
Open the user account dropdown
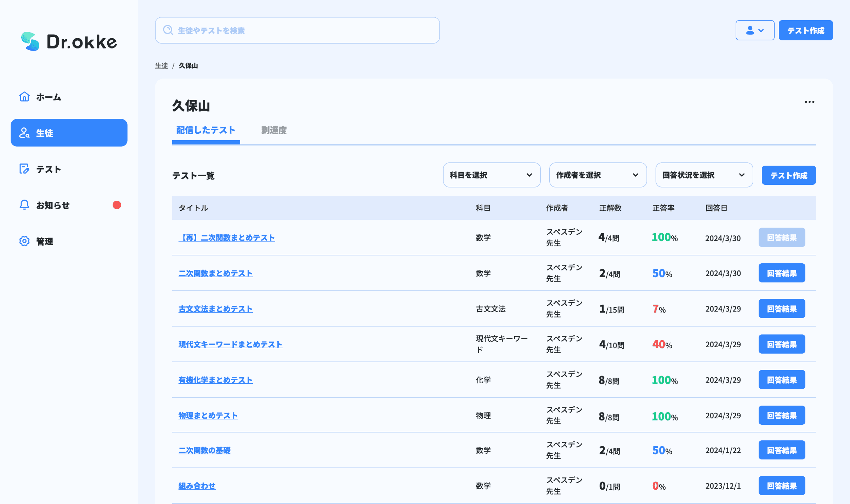755,30
